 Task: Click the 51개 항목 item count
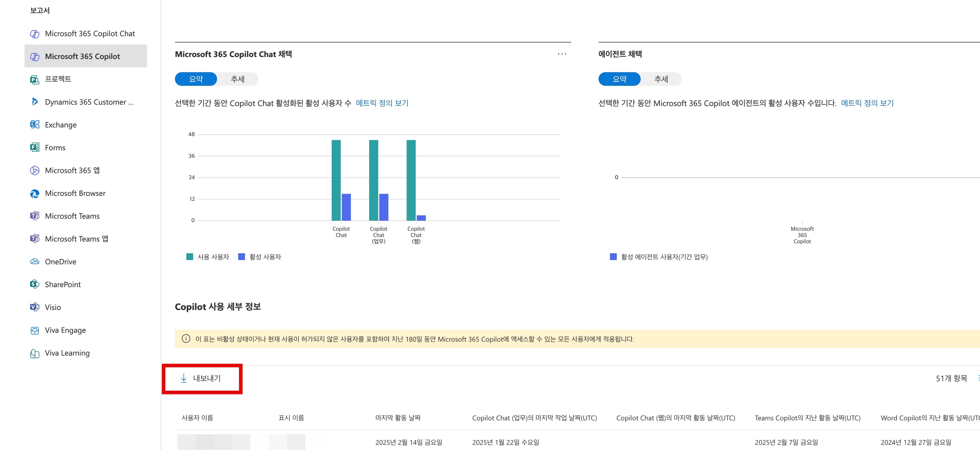(x=951, y=378)
